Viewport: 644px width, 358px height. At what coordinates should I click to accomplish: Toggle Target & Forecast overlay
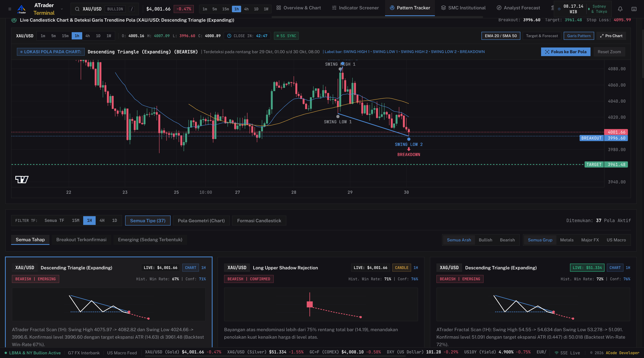pyautogui.click(x=542, y=36)
